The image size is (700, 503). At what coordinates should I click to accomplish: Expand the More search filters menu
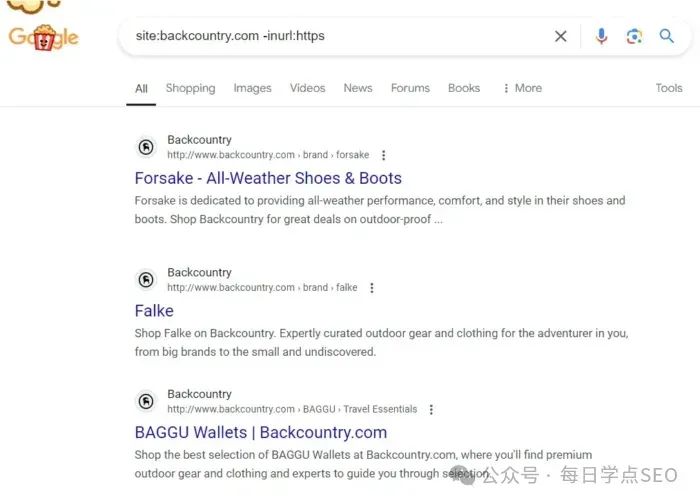click(x=522, y=88)
